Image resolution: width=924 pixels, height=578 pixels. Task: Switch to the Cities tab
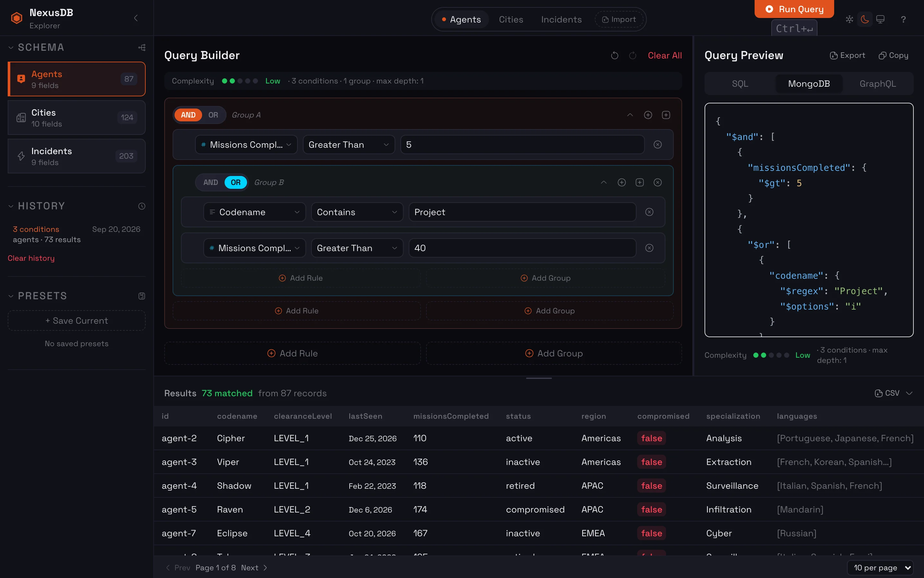coord(511,20)
